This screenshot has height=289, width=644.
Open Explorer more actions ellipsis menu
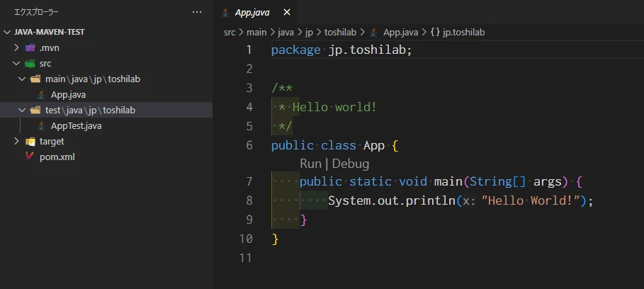click(x=197, y=12)
